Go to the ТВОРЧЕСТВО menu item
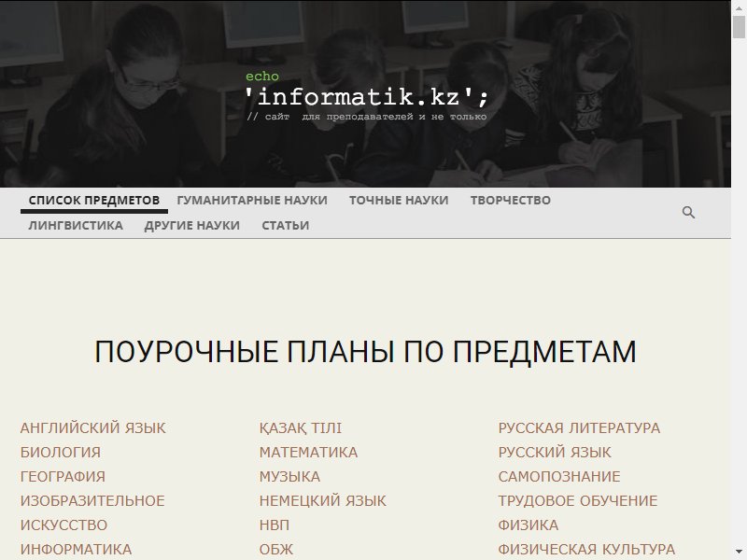Image resolution: width=747 pixels, height=560 pixels. [x=510, y=201]
